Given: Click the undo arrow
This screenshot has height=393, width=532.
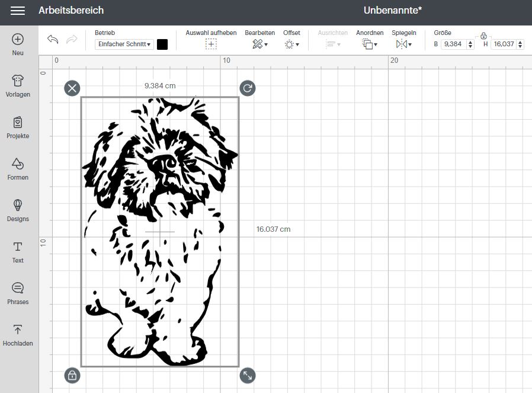Looking at the screenshot, I should (53, 40).
